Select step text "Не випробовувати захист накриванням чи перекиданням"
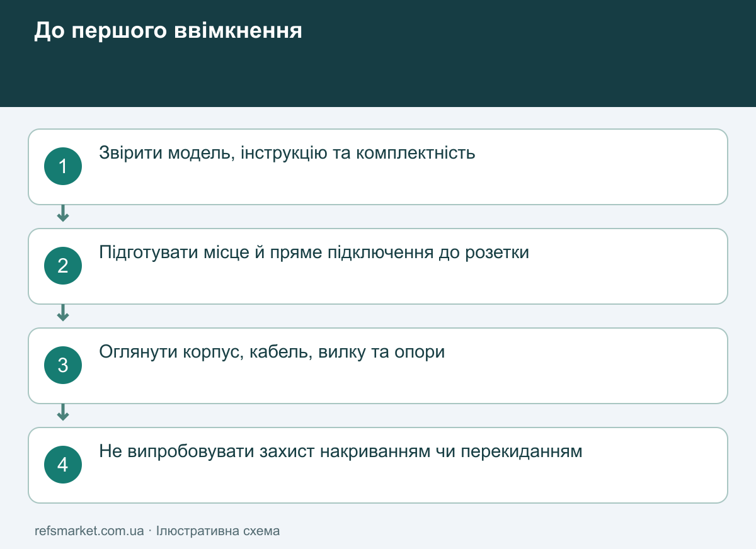Screen dimensions: 756x549 pos(341,451)
